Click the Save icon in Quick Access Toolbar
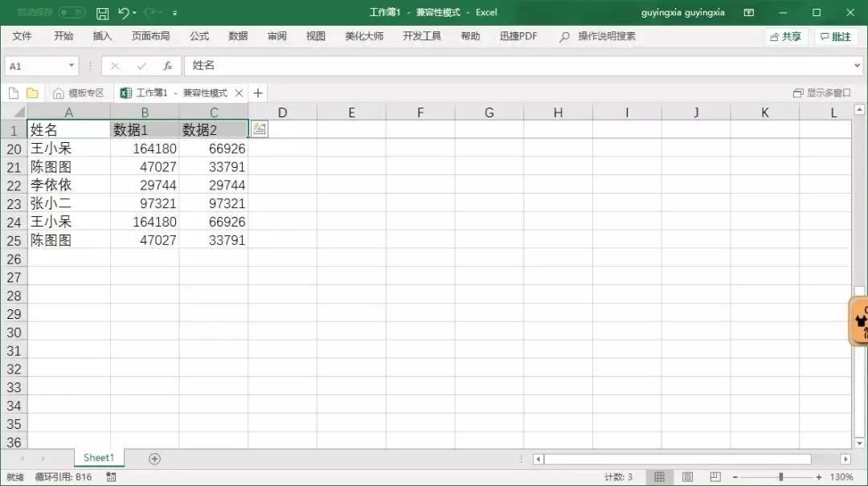The width and height of the screenshot is (868, 486). [x=103, y=12]
